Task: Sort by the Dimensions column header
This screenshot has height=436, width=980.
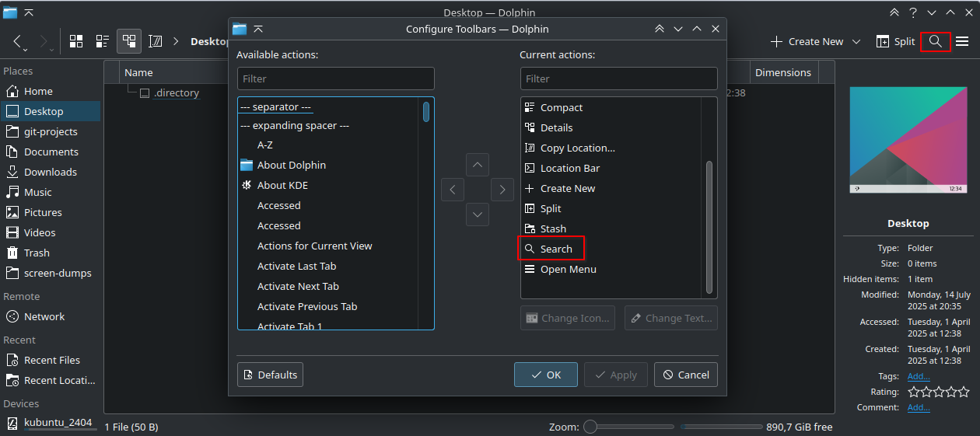Action: (x=783, y=72)
